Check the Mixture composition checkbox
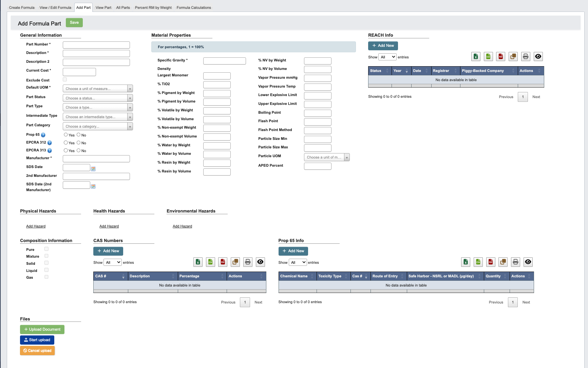This screenshot has height=368, width=588. tap(46, 256)
